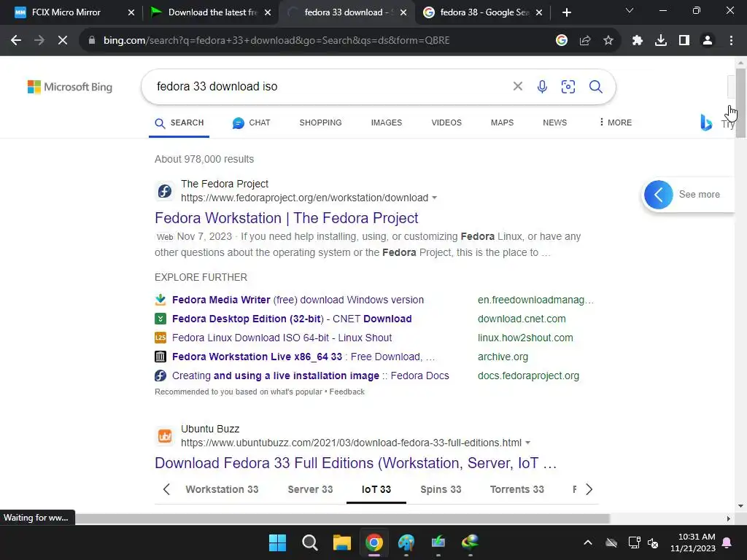Select the NEWS search tab
This screenshot has width=747, height=560.
pyautogui.click(x=554, y=122)
